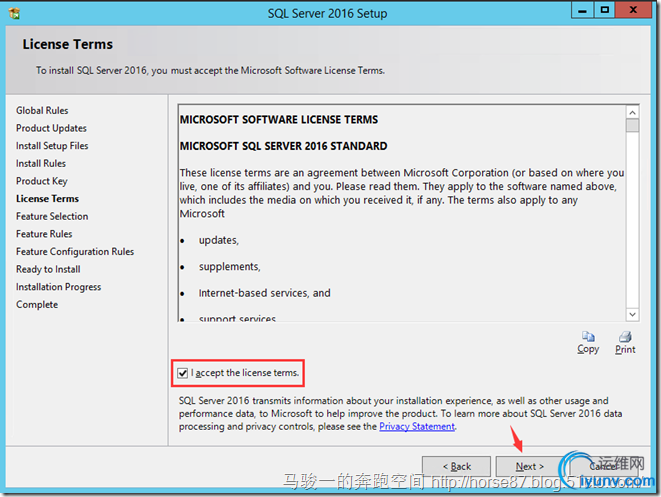
Task: Click the 'updates,' bullet in license text
Action: click(x=219, y=240)
